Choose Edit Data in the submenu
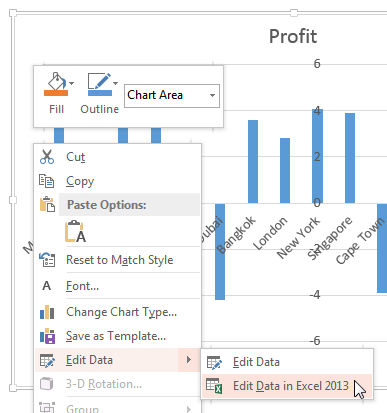Image resolution: width=387 pixels, height=413 pixels. [x=256, y=362]
